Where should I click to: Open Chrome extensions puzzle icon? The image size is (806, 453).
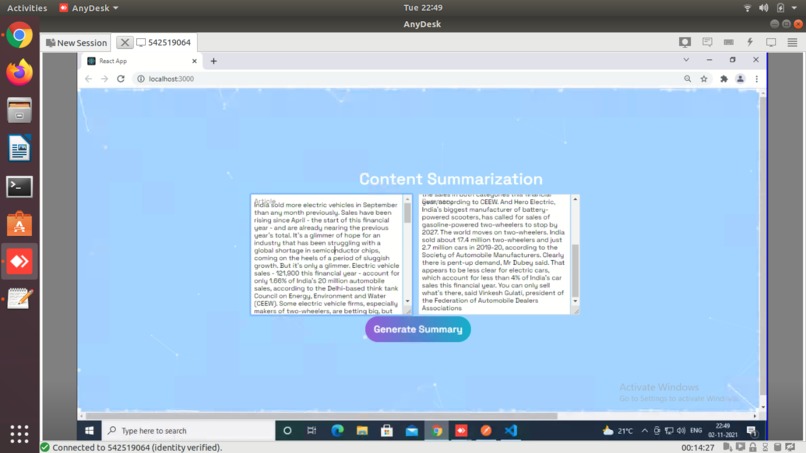[724, 79]
